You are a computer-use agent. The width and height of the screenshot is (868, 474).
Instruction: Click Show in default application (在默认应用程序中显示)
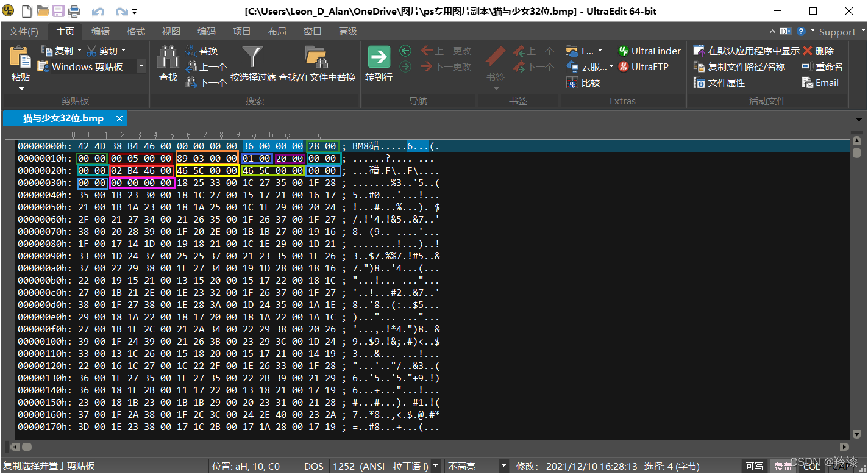pos(746,51)
